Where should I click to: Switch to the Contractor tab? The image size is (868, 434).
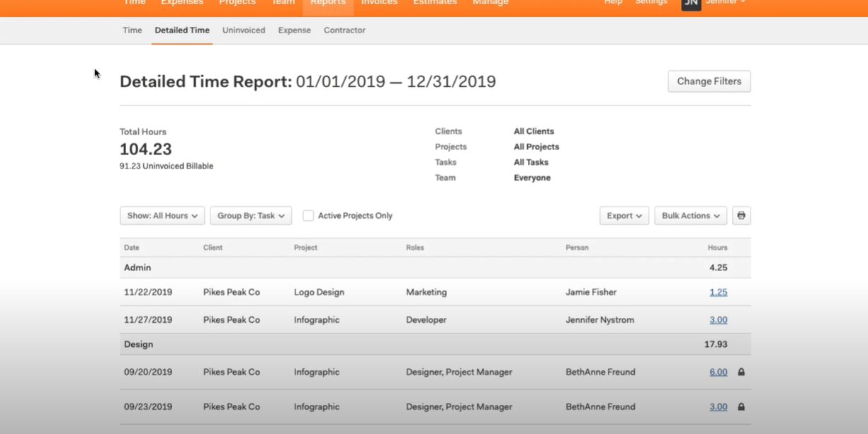(344, 30)
